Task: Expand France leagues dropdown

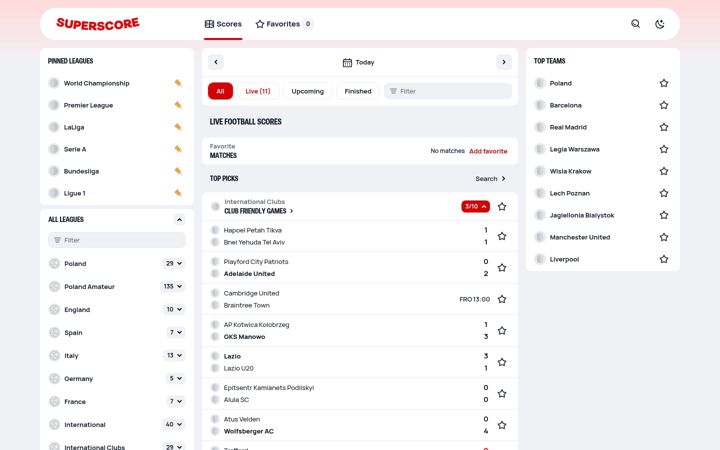Action: point(176,401)
